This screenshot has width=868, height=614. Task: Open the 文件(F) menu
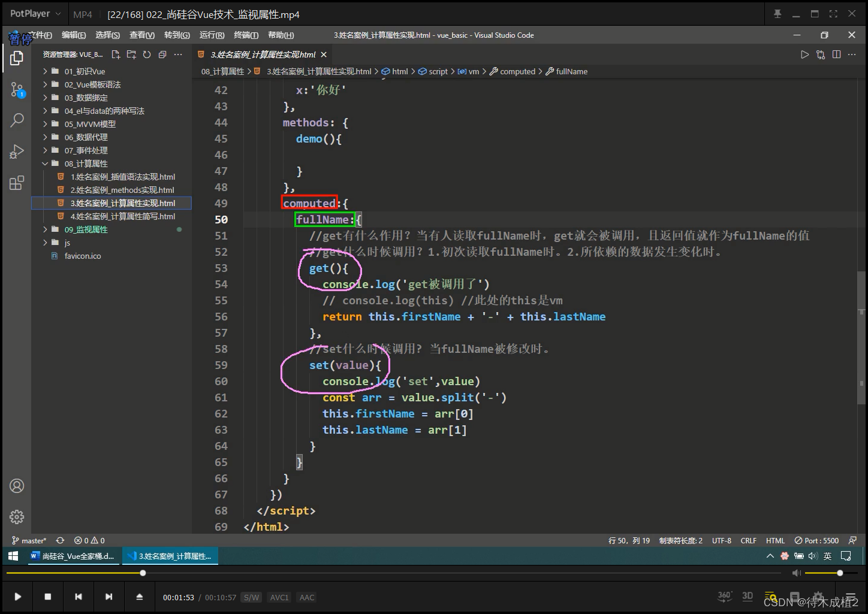tap(40, 35)
